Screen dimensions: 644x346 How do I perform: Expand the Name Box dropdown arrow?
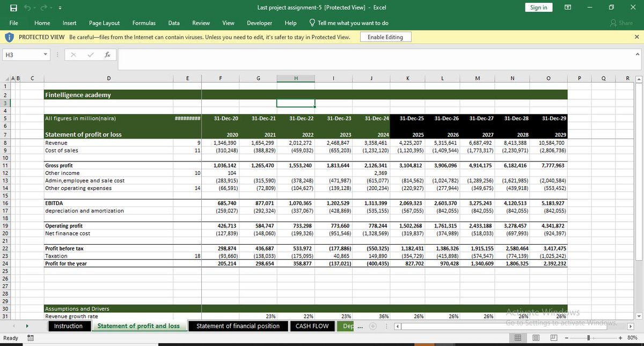click(x=45, y=55)
